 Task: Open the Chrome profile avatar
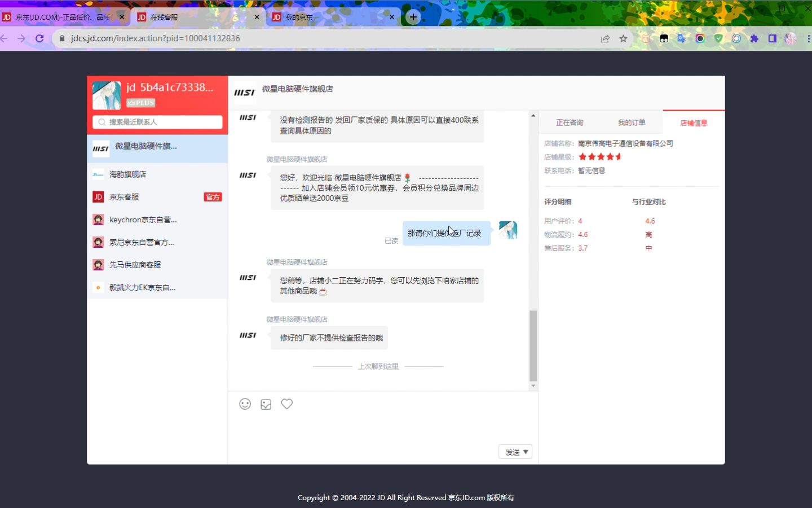point(791,38)
